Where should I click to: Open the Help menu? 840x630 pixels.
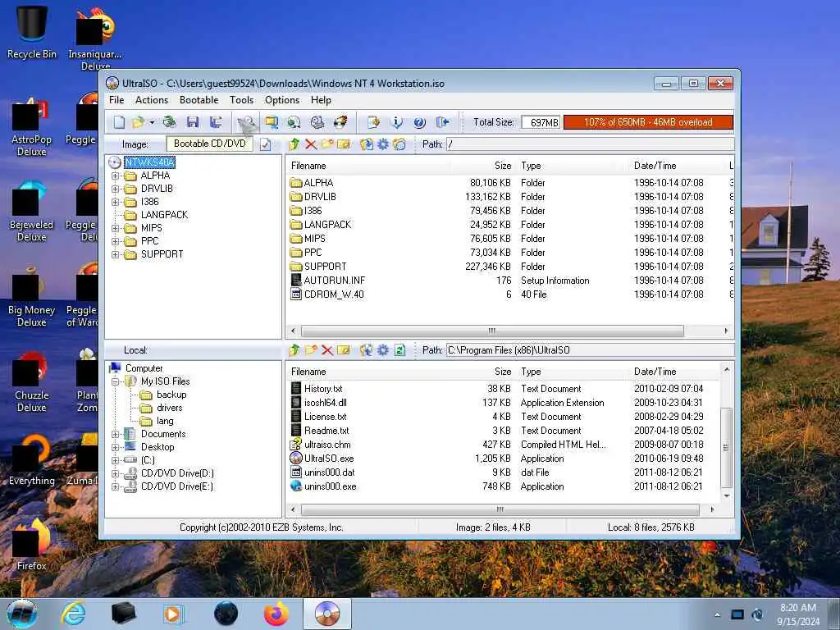pos(321,100)
